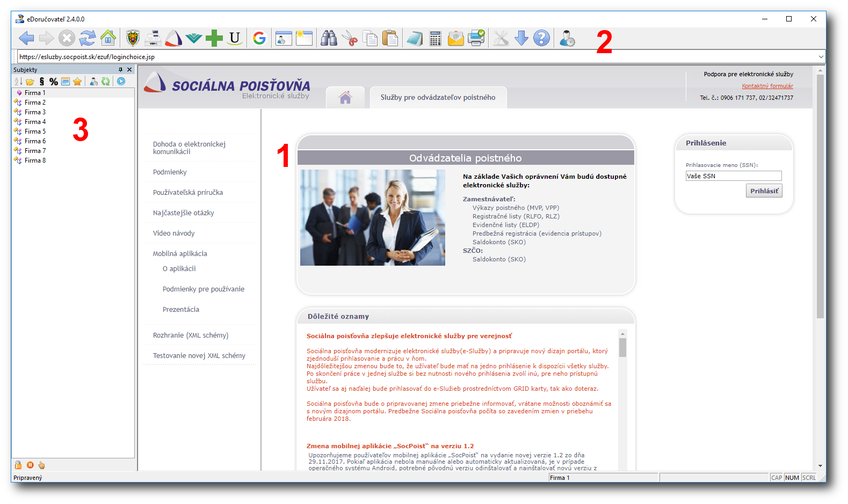Click the Vaše SSN login field
848x504 pixels.
(733, 176)
